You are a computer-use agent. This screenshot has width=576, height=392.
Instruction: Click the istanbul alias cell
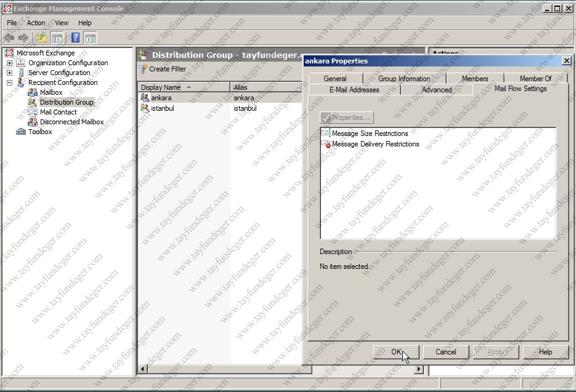click(245, 109)
